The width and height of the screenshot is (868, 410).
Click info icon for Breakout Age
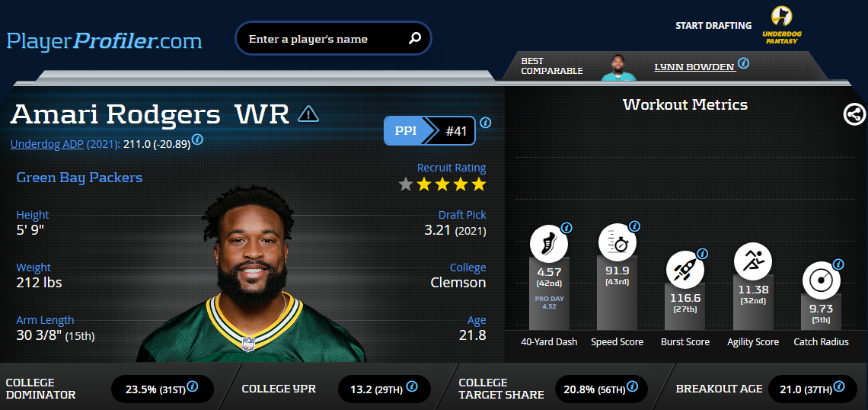tap(837, 386)
